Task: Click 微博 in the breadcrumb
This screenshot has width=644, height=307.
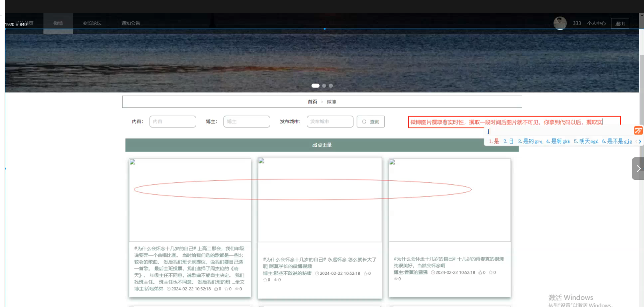Action: point(331,102)
